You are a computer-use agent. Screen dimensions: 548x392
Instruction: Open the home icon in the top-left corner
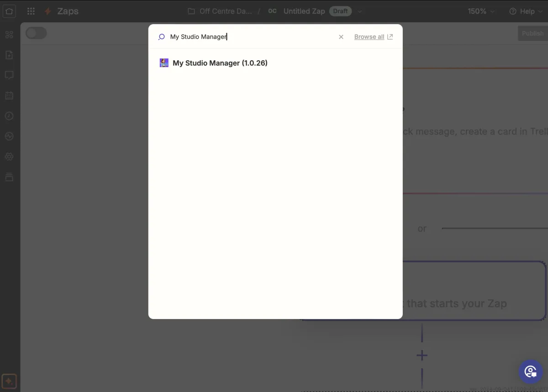[x=9, y=11]
